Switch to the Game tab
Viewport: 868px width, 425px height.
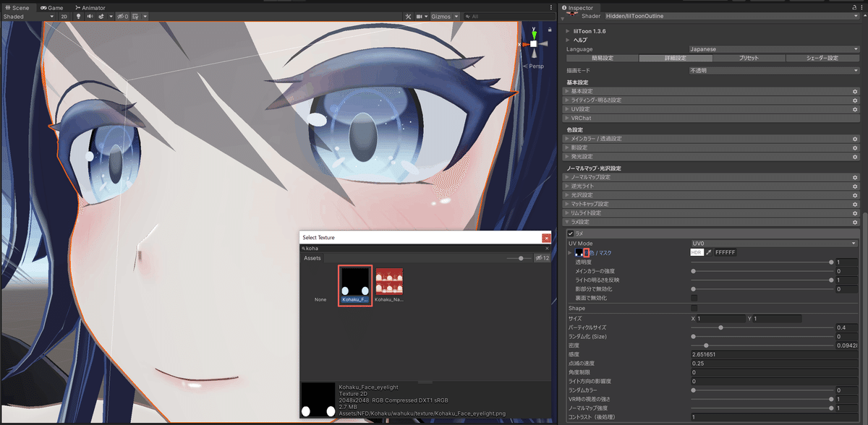(51, 7)
